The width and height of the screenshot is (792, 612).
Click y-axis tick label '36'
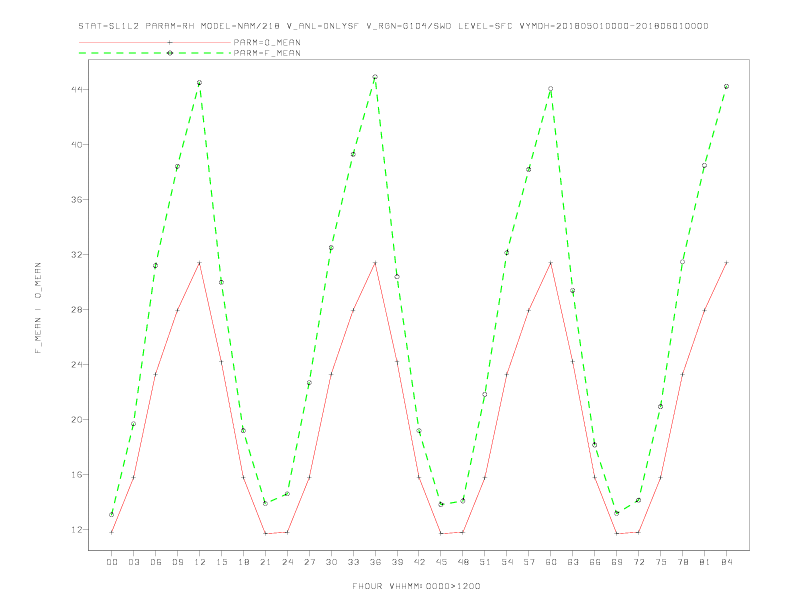point(77,199)
